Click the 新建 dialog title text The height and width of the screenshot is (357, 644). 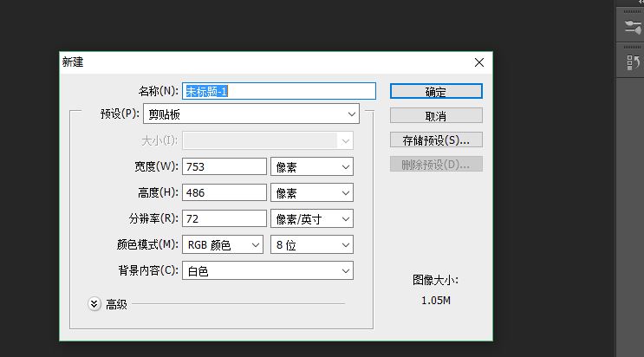(73, 62)
